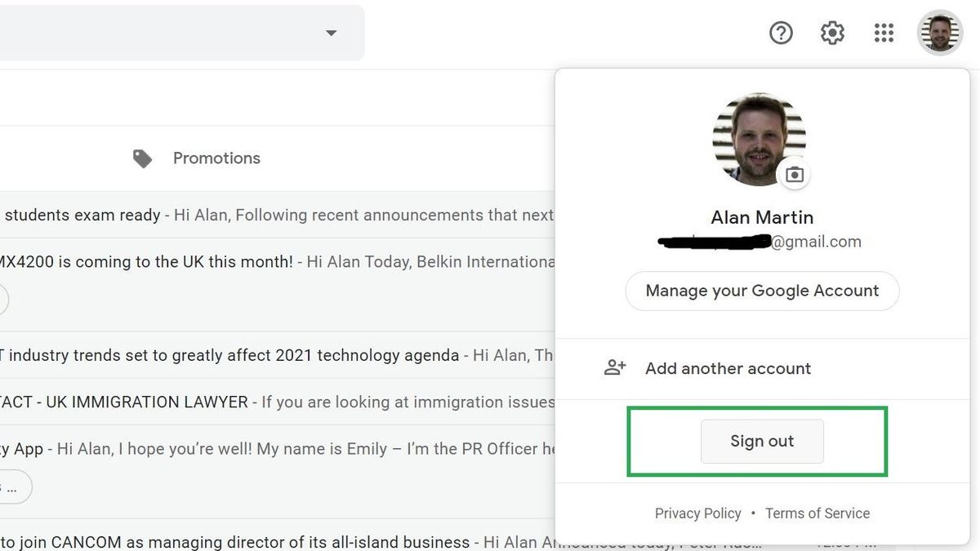Collapse the account menu by clicking the avatar
980x551 pixels.
(x=940, y=33)
